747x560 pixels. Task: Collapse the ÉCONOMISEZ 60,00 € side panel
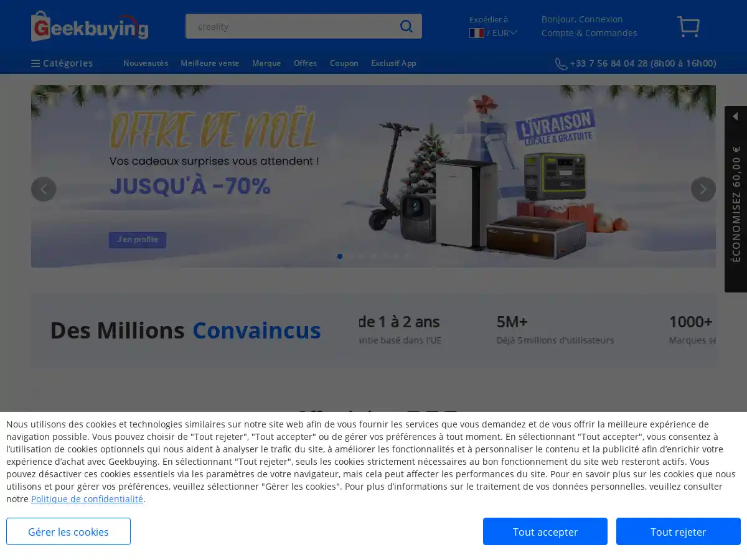coord(735,116)
